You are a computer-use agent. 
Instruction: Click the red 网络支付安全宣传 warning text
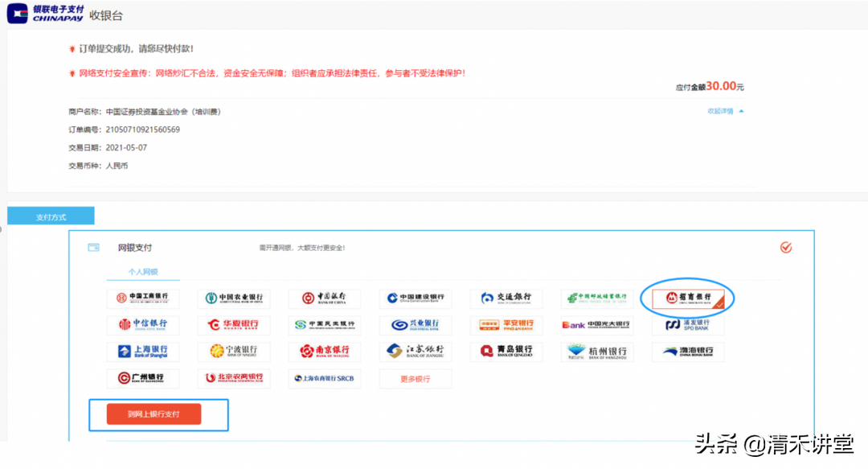click(272, 73)
